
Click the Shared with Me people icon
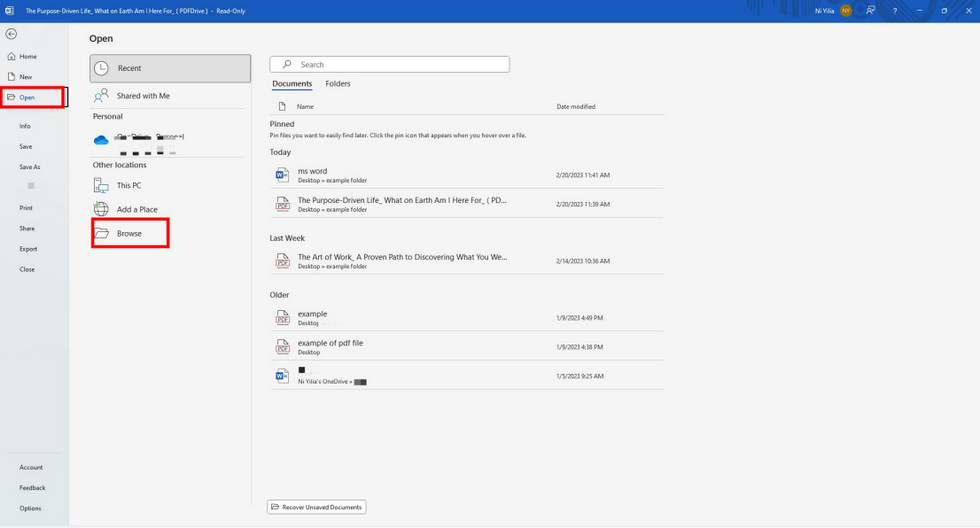[101, 96]
